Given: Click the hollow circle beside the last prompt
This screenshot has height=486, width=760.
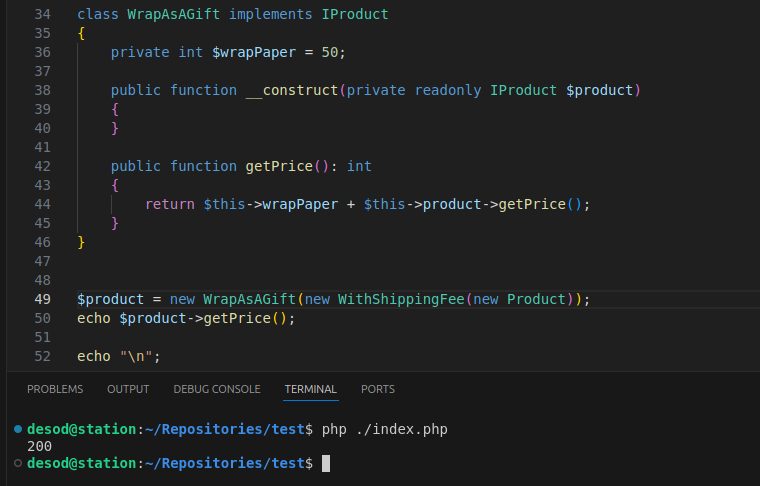Looking at the screenshot, I should [18, 463].
